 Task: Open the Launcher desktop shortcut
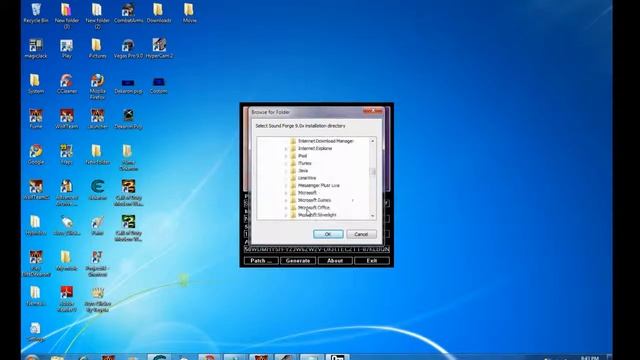(x=97, y=119)
